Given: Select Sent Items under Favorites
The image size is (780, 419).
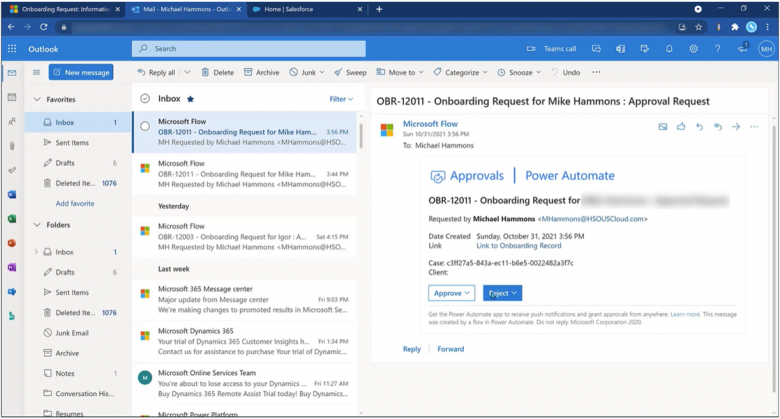Looking at the screenshot, I should tap(77, 143).
